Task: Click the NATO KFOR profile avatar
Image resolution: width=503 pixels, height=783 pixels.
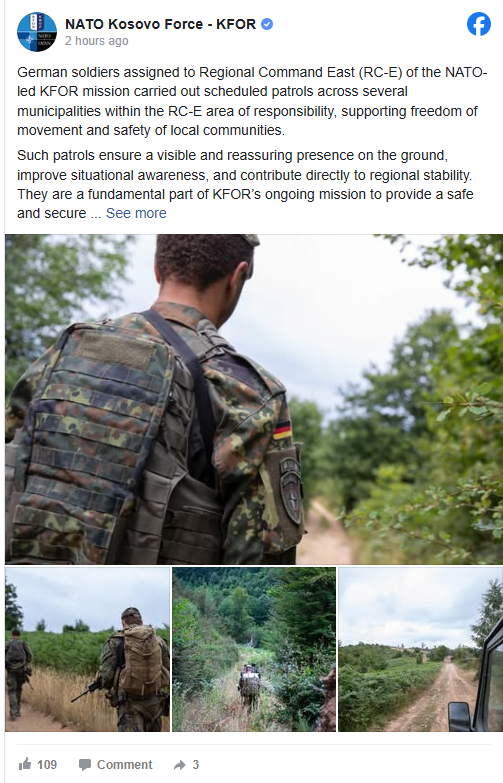Action: pyautogui.click(x=37, y=32)
